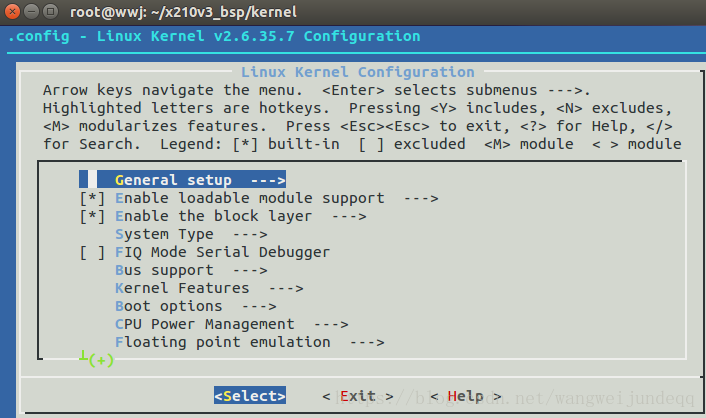This screenshot has height=418, width=706.
Task: Toggle Enable the block layer checkbox
Action: coord(92,216)
